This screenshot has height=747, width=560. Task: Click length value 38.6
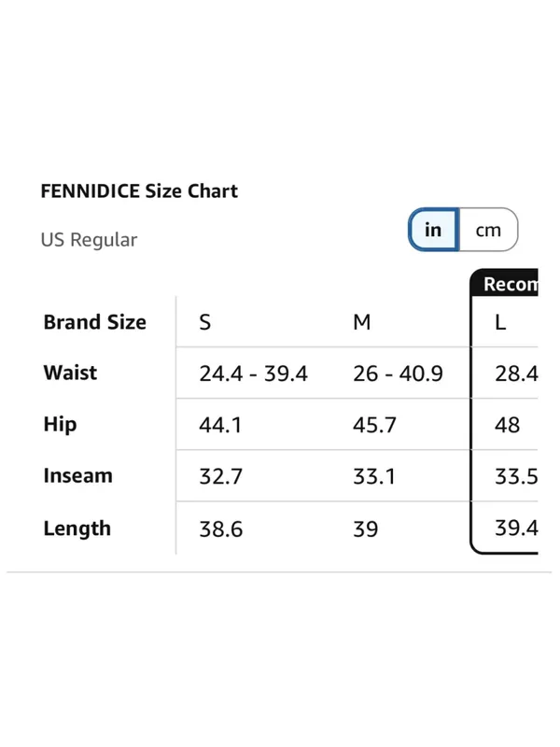221,529
